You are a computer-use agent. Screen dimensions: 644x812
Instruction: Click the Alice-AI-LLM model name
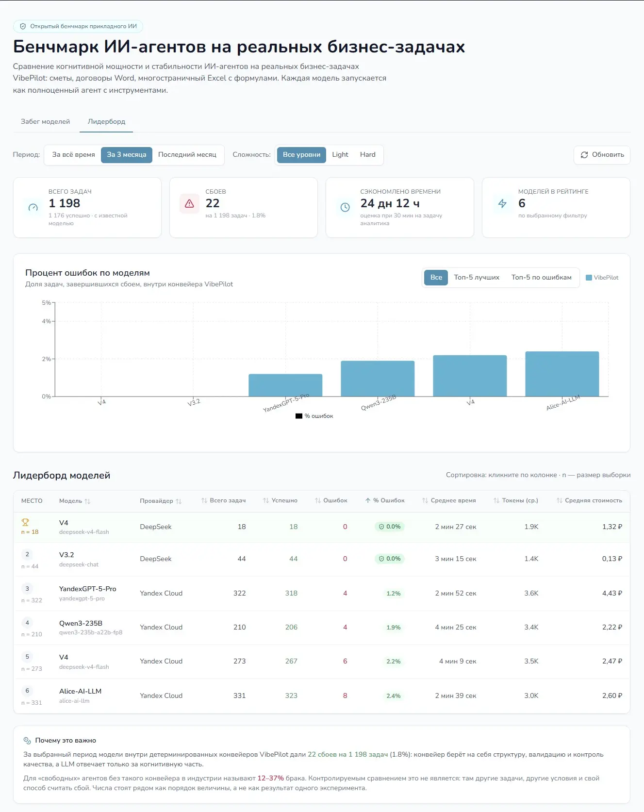tap(80, 691)
